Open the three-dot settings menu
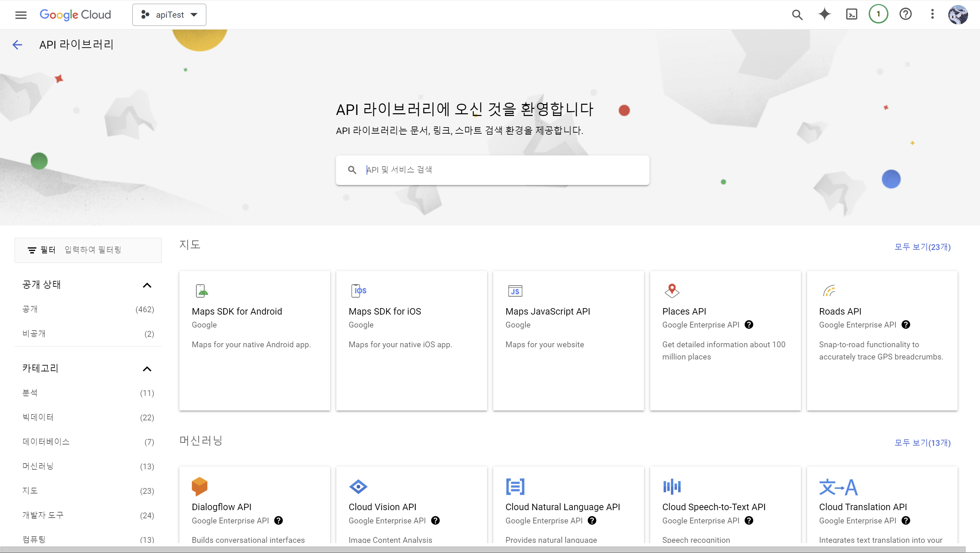 coord(932,14)
